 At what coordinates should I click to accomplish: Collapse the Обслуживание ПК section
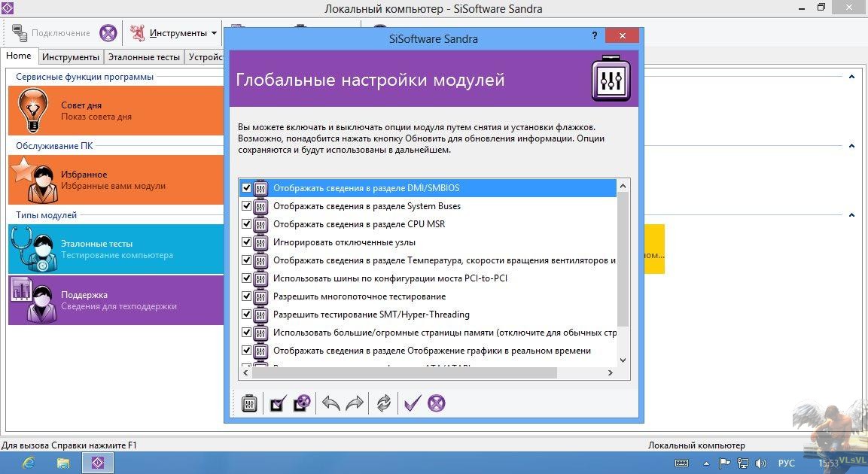pos(851,146)
